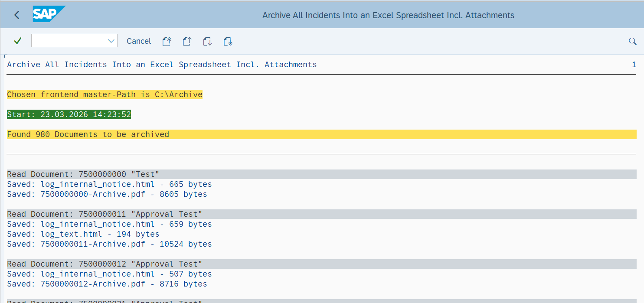Click Read Document 7500000012 header row

pos(105,264)
